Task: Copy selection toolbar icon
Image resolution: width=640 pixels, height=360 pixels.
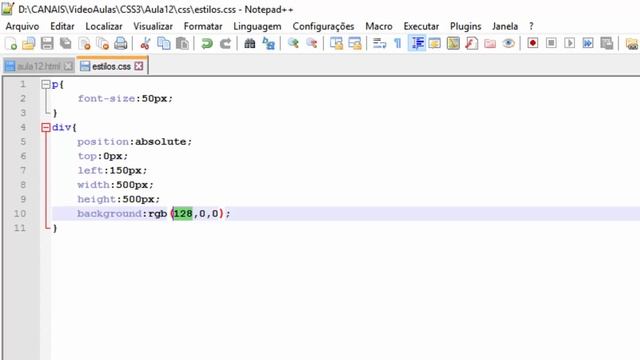Action: pyautogui.click(x=164, y=43)
